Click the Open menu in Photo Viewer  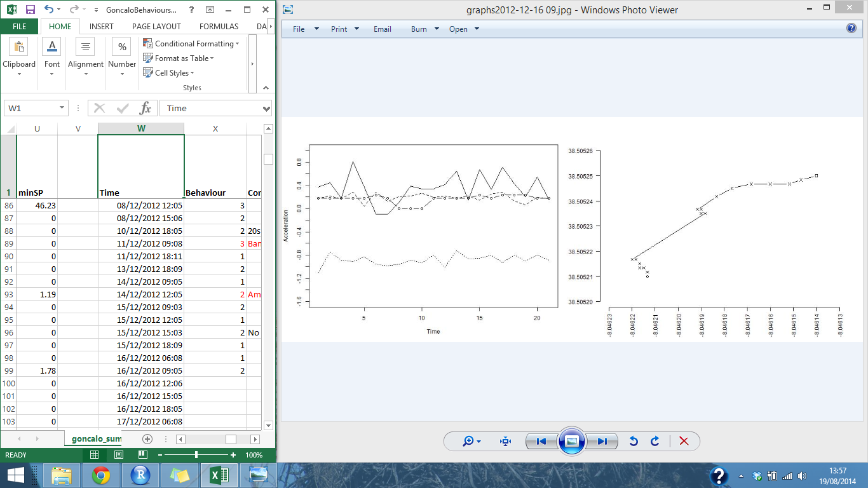(465, 29)
